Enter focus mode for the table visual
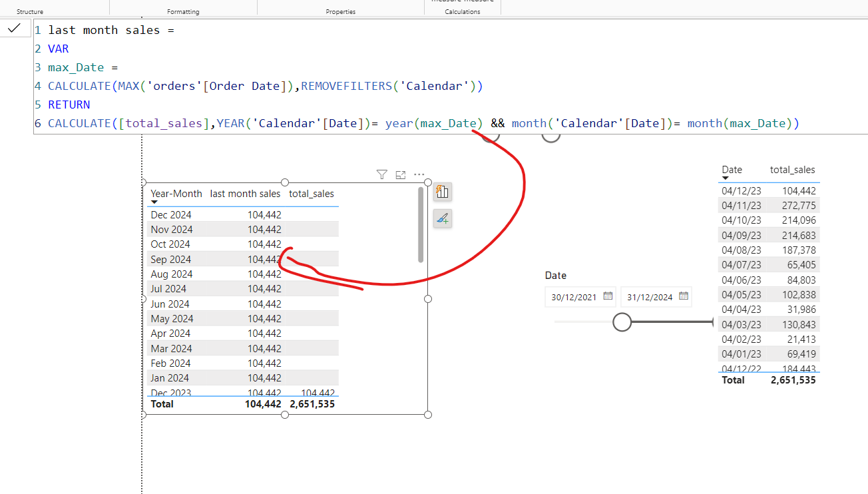868x494 pixels. (x=400, y=174)
